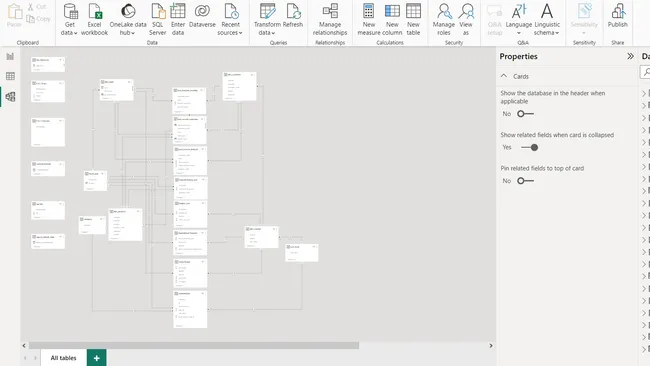Click the Paste button
The image size is (650, 366).
coord(15,15)
